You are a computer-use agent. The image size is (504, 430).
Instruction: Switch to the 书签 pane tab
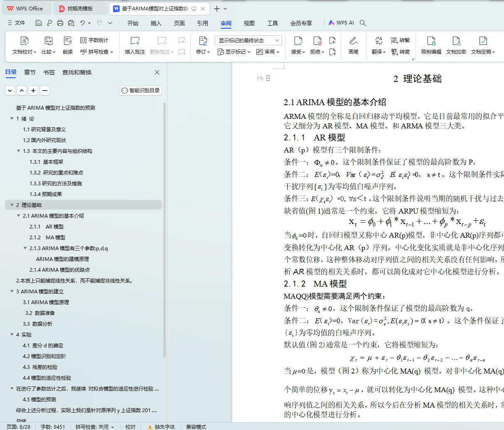(49, 72)
